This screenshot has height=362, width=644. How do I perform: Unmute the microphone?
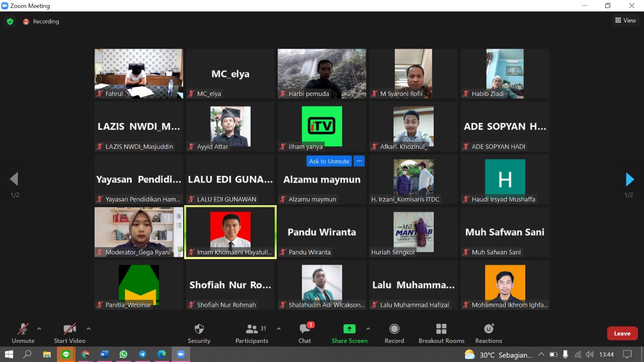point(23,329)
